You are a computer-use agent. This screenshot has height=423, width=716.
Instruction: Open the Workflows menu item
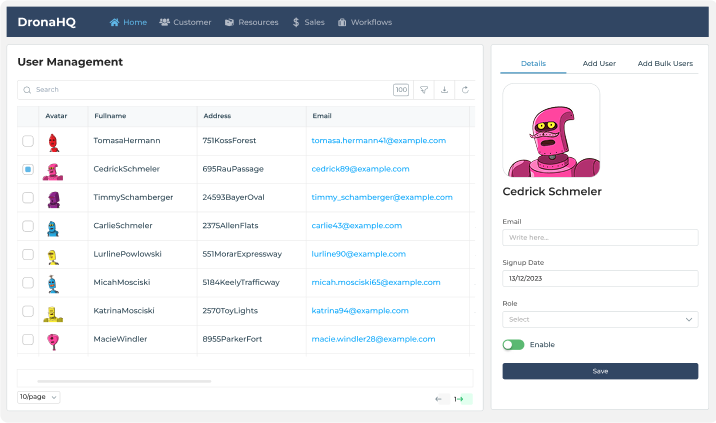(x=365, y=22)
